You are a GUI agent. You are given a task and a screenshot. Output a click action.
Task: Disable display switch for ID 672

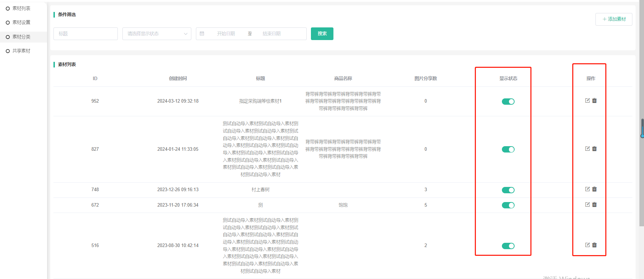pyautogui.click(x=508, y=205)
